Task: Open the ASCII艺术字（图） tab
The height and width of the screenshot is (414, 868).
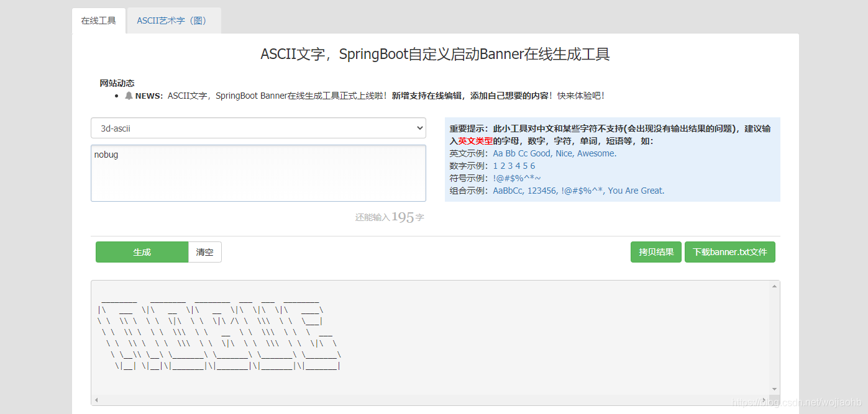Action: tap(173, 20)
